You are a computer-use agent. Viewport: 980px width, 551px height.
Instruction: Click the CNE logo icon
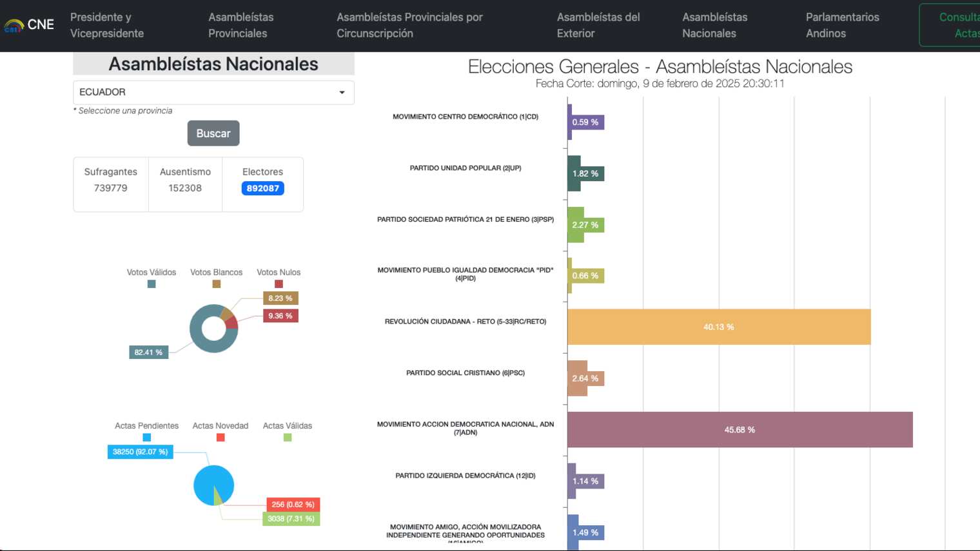[x=14, y=26]
